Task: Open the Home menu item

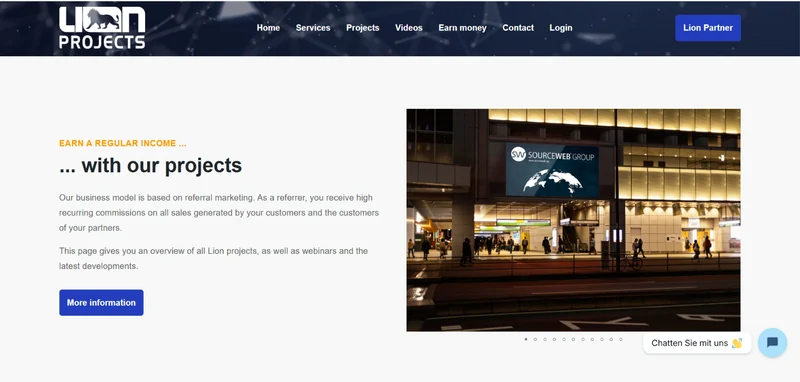Action: click(268, 28)
